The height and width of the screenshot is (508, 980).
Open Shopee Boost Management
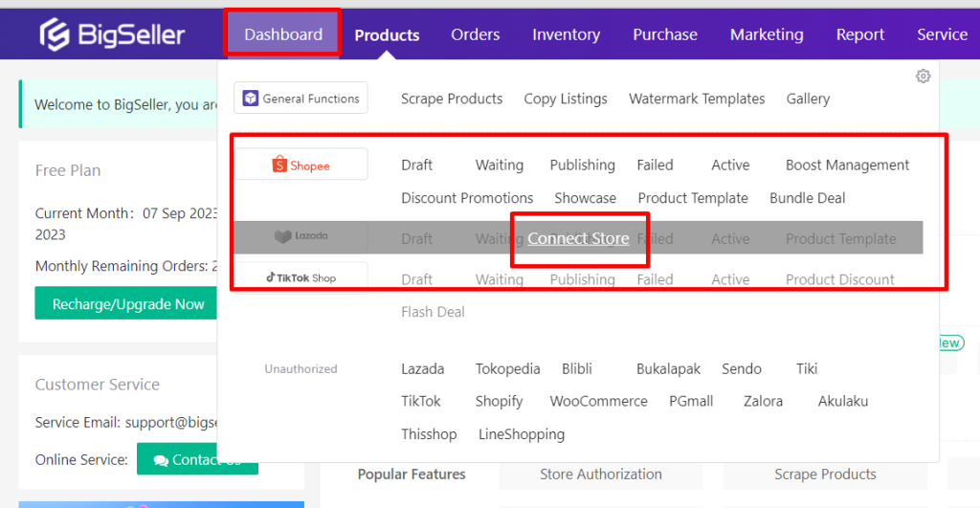point(848,165)
